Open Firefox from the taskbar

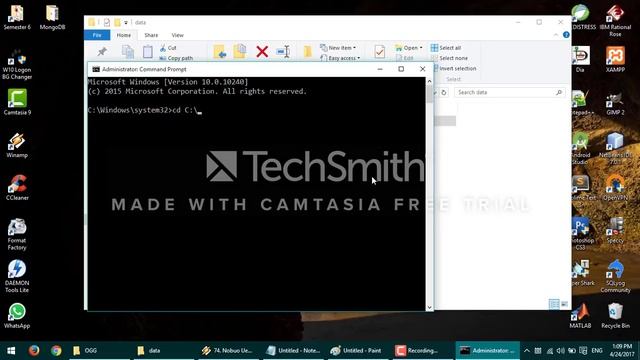click(34, 351)
